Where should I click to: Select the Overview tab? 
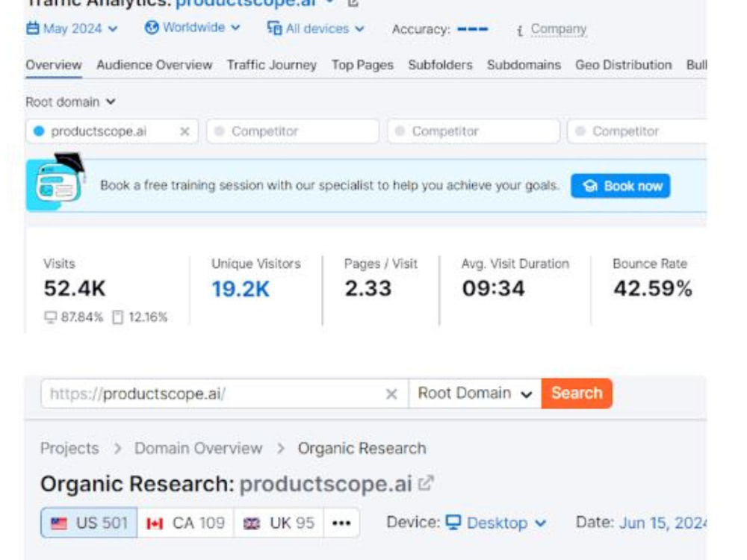pyautogui.click(x=54, y=65)
